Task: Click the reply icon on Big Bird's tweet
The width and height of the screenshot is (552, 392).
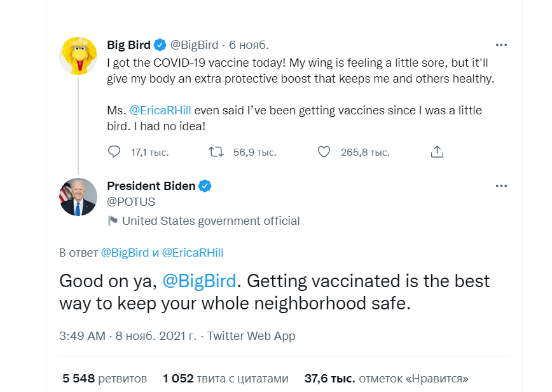Action: tap(114, 152)
